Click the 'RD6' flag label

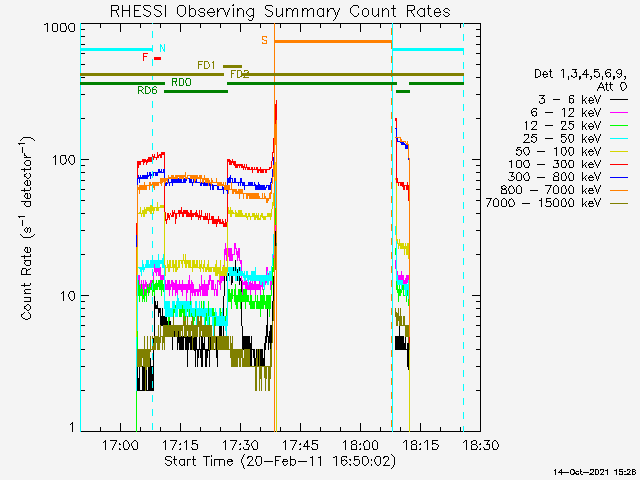coord(147,91)
